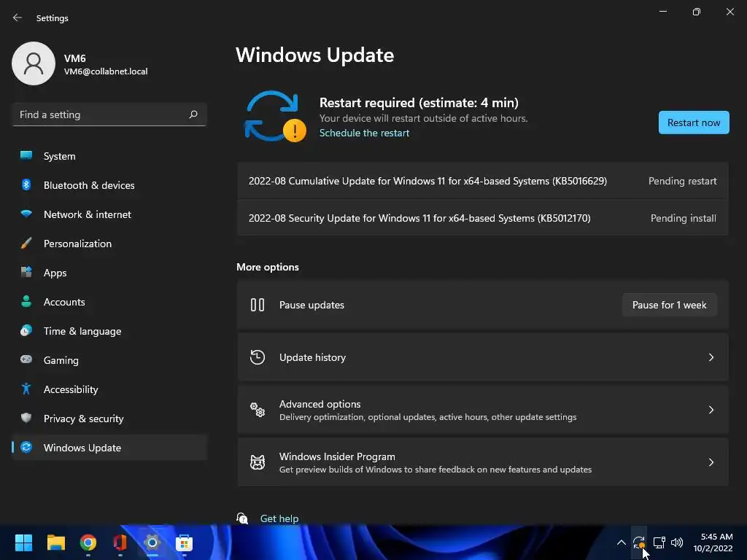This screenshot has width=747, height=560.
Task: Click the Windows Update sync icon in sidebar
Action: pyautogui.click(x=26, y=447)
